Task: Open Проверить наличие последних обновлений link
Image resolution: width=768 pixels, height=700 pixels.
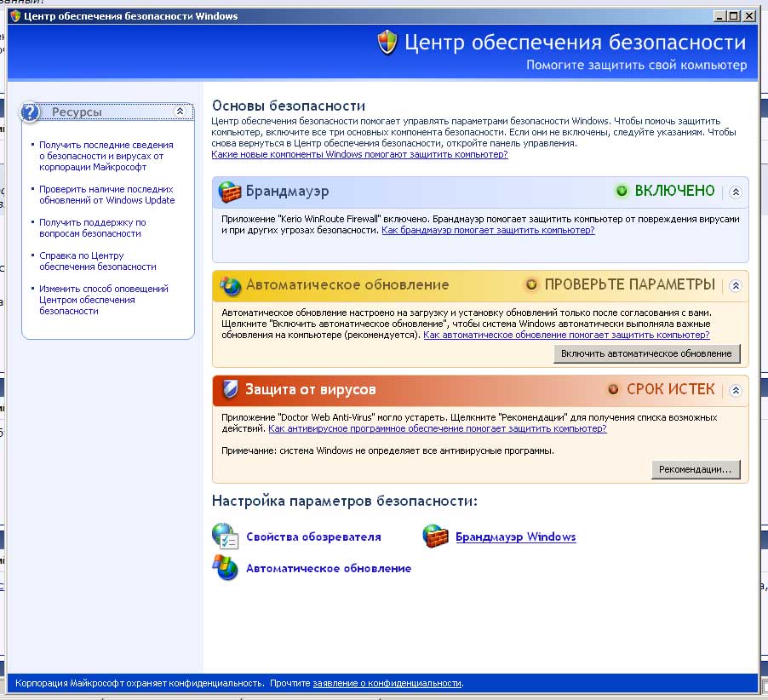Action: click(106, 194)
